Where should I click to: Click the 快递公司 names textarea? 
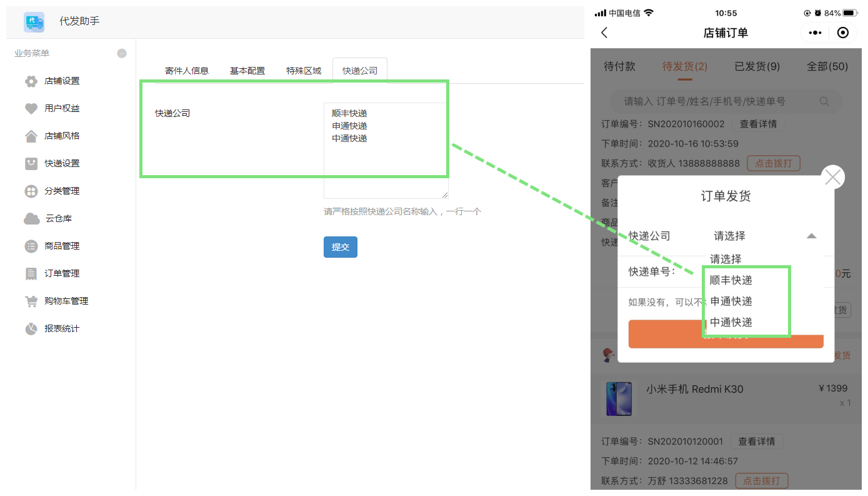click(386, 151)
